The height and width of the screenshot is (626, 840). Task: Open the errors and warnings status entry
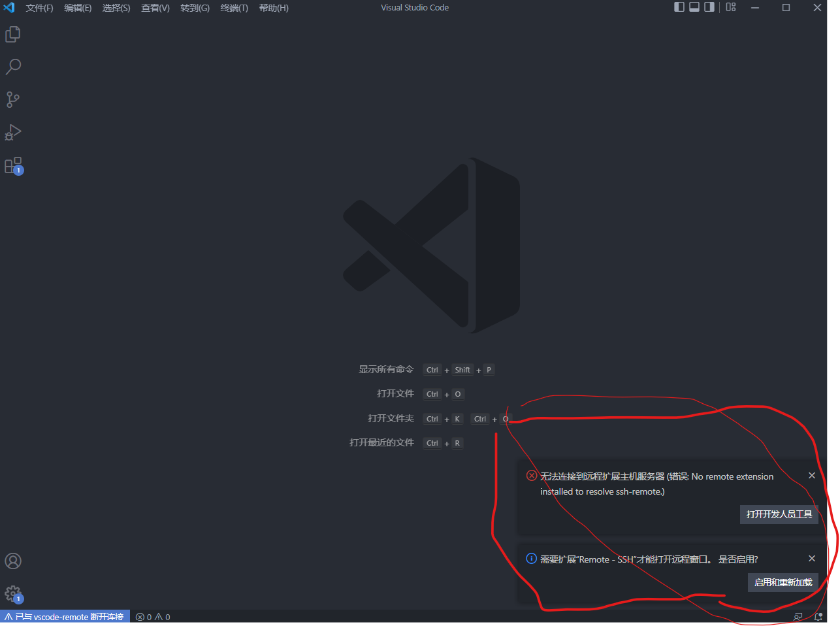click(153, 617)
